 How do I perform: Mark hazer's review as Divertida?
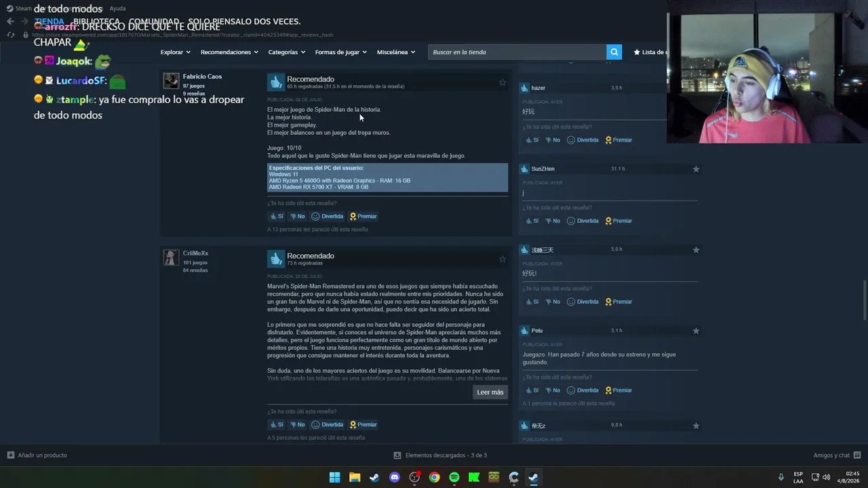click(x=583, y=140)
